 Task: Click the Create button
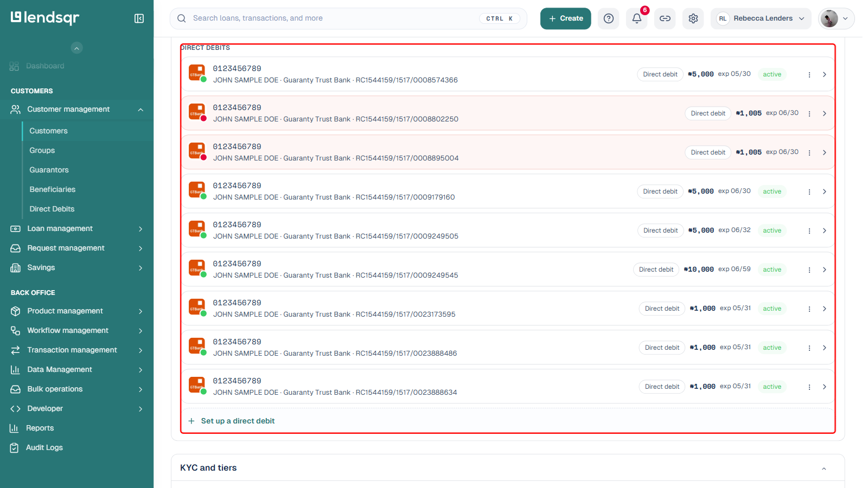[565, 18]
